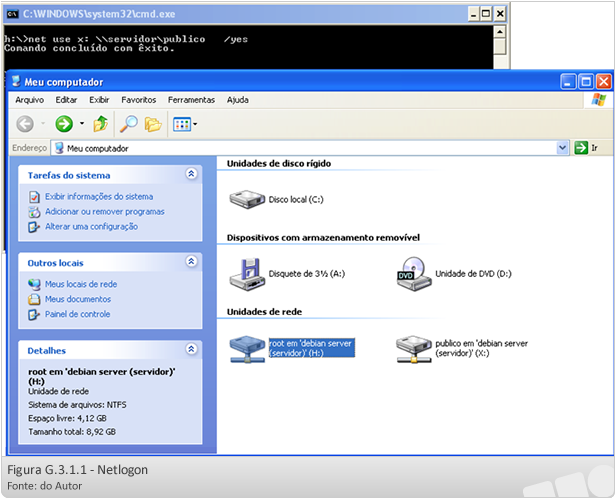Collapse the Tarefas do sistema panel
This screenshot has height=499, width=616.
(x=191, y=174)
